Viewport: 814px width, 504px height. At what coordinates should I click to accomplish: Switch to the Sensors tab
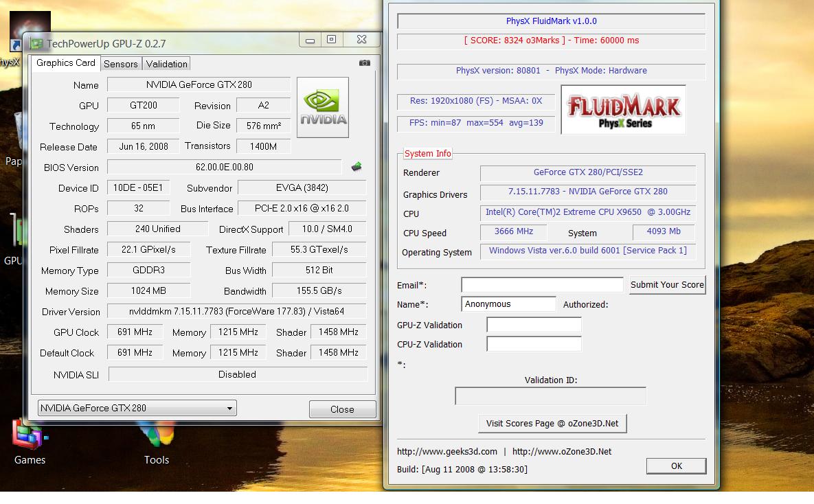pos(121,64)
